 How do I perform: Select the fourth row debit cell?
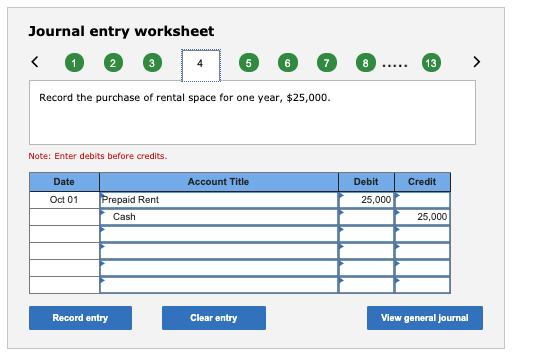point(366,251)
